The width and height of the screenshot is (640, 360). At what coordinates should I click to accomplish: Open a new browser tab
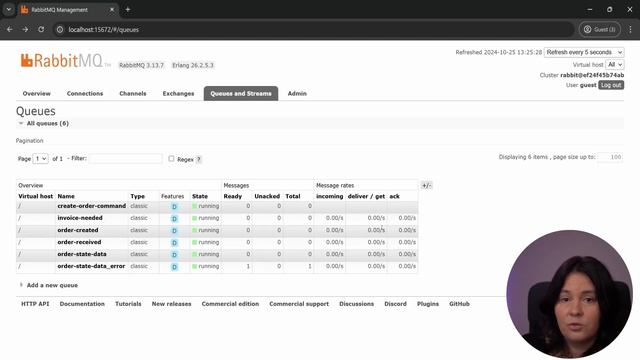128,9
